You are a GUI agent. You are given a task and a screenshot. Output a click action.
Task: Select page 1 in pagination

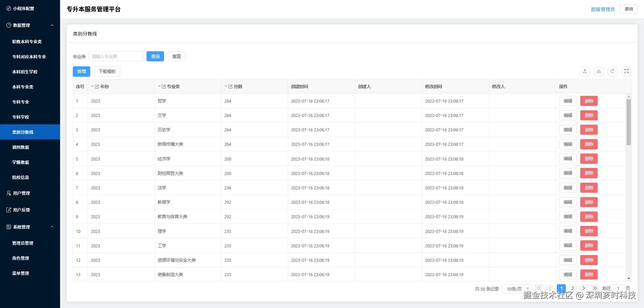pos(561,288)
